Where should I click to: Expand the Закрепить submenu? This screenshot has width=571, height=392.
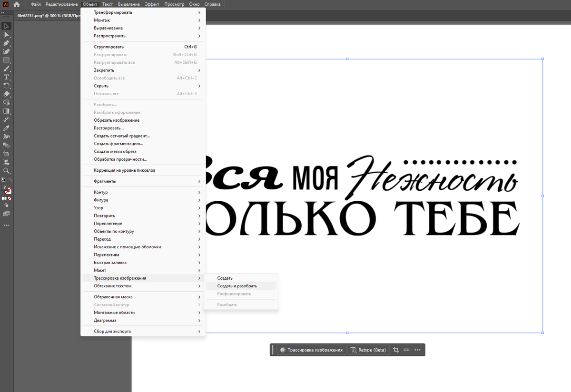143,70
